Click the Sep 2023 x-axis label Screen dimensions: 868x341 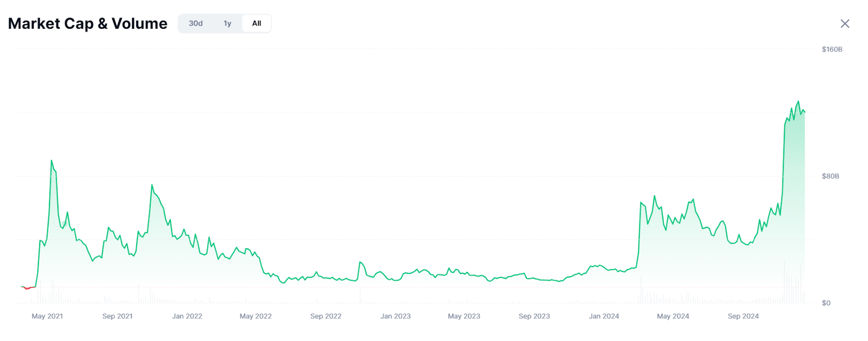click(534, 316)
